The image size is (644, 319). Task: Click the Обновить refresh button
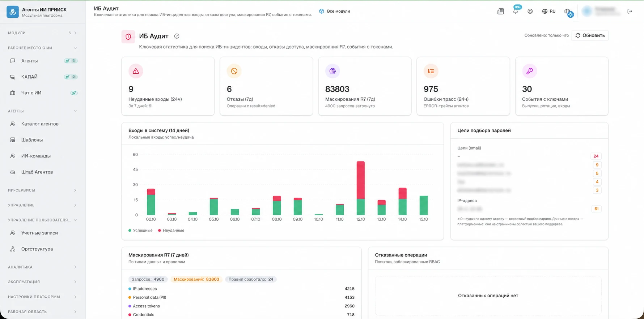click(x=590, y=35)
